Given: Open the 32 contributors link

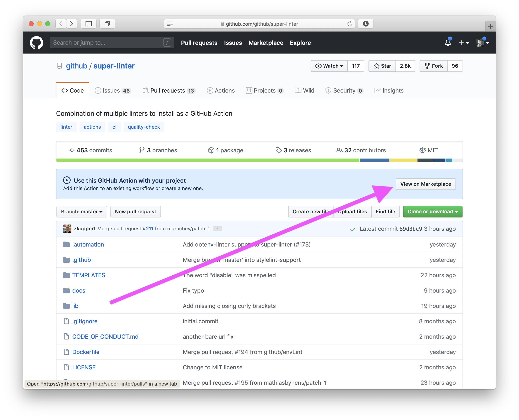Looking at the screenshot, I should 361,150.
